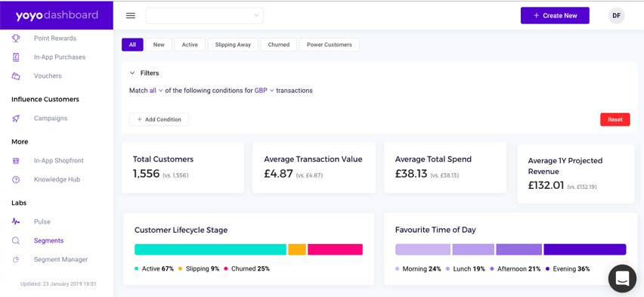644x297 pixels.
Task: Click the Point Rewards trophy icon
Action: pyautogui.click(x=16, y=39)
